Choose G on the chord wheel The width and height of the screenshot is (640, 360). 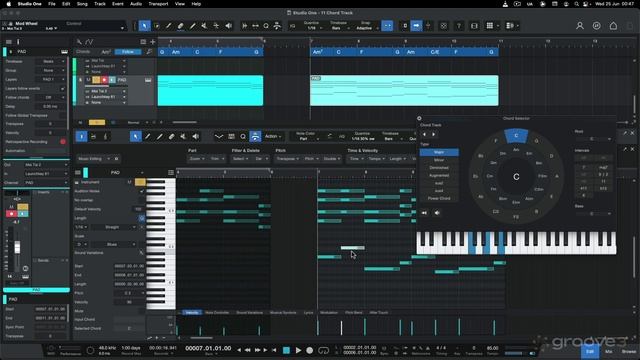click(x=536, y=141)
